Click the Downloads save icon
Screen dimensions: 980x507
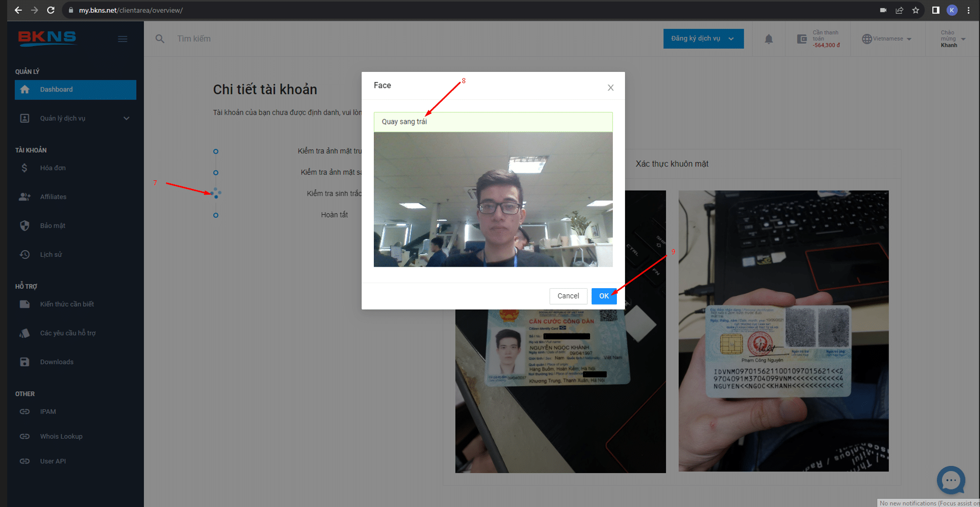point(25,362)
